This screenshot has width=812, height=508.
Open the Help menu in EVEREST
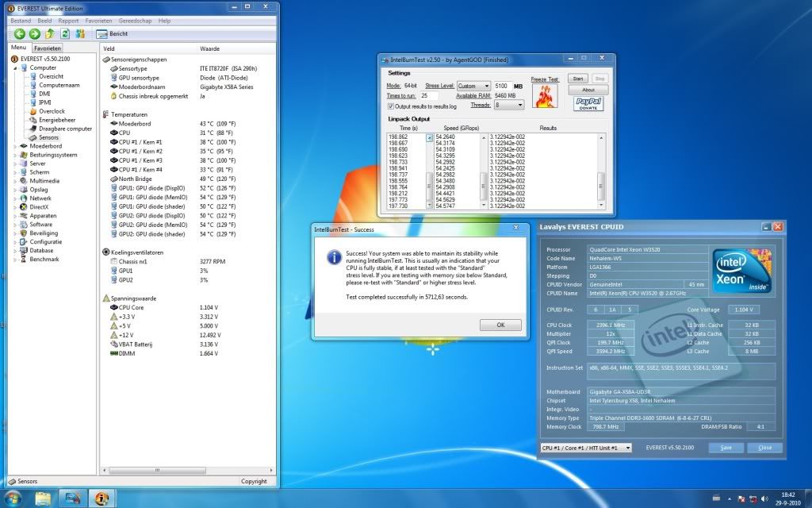[164, 21]
